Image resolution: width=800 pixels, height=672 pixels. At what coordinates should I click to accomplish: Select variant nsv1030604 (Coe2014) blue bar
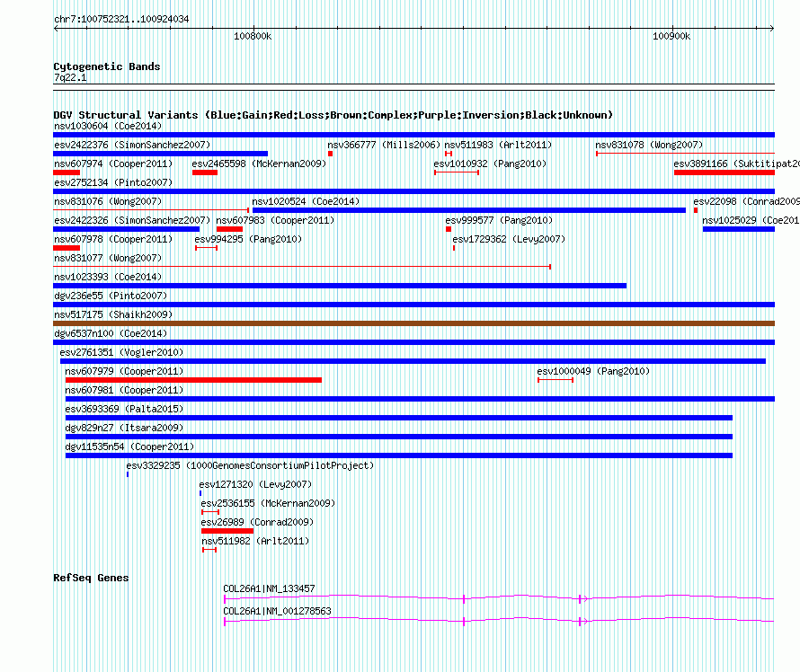413,135
